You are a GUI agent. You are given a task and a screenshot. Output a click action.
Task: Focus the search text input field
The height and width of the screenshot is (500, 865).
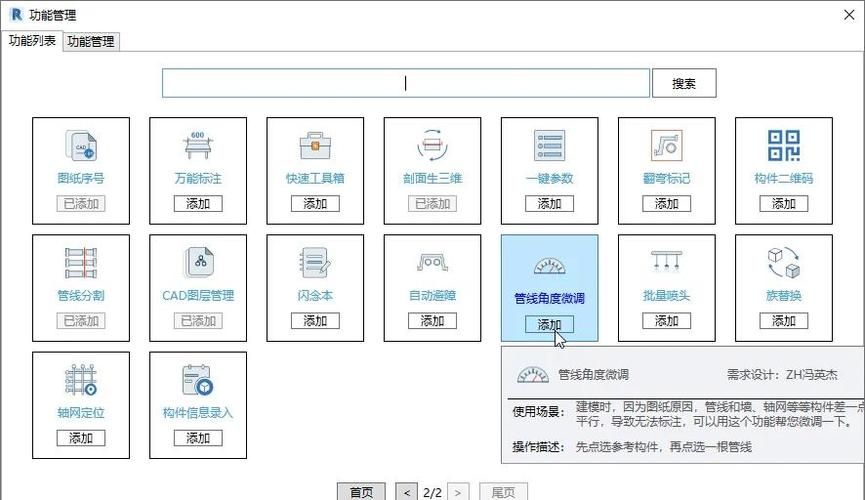pos(406,84)
